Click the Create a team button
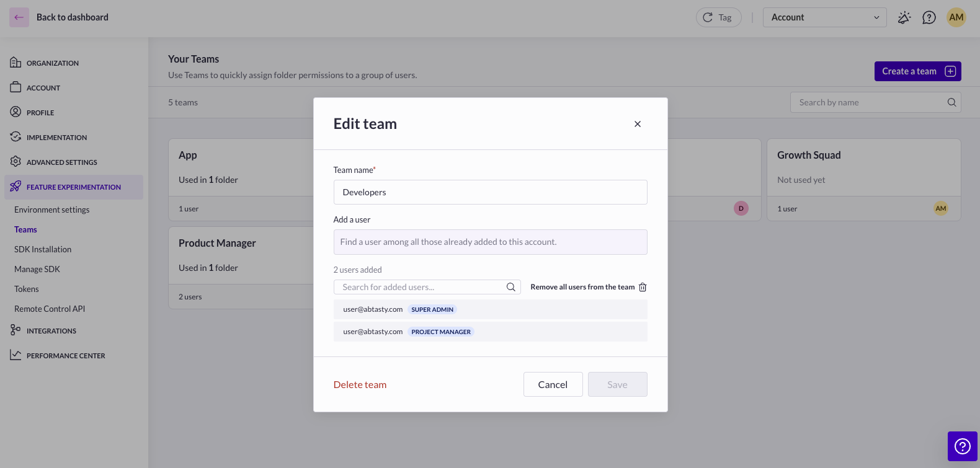 click(917, 71)
